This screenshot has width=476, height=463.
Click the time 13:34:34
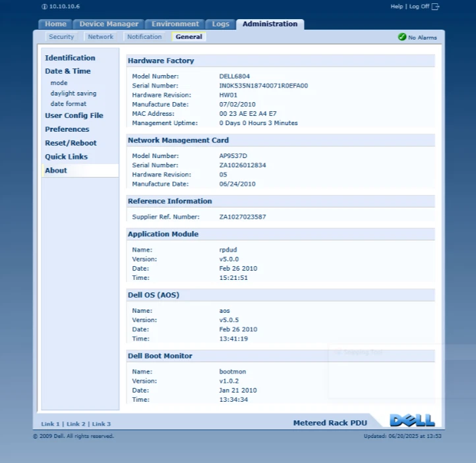point(233,400)
